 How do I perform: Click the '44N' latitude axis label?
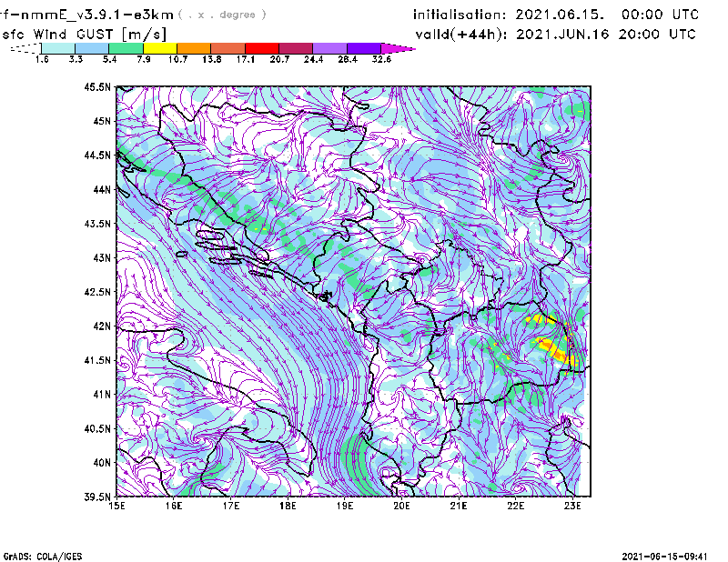(x=102, y=189)
